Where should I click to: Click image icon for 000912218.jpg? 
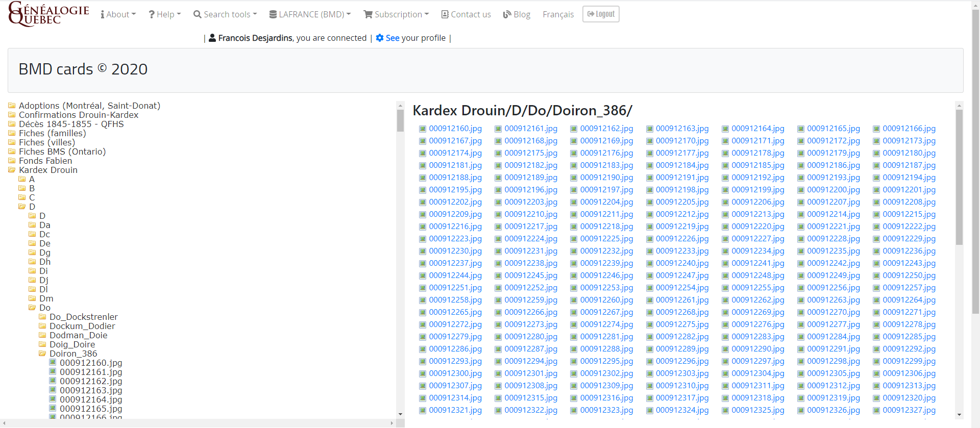[x=574, y=227]
